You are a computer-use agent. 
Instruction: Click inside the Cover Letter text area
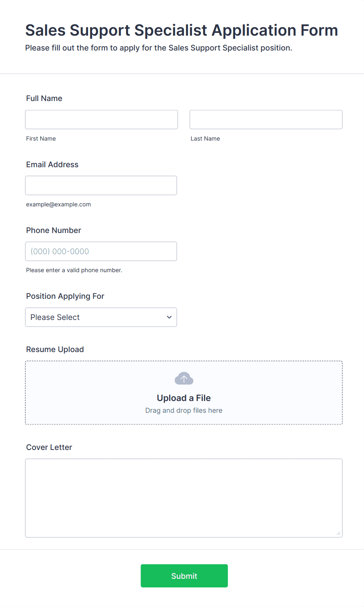184,498
